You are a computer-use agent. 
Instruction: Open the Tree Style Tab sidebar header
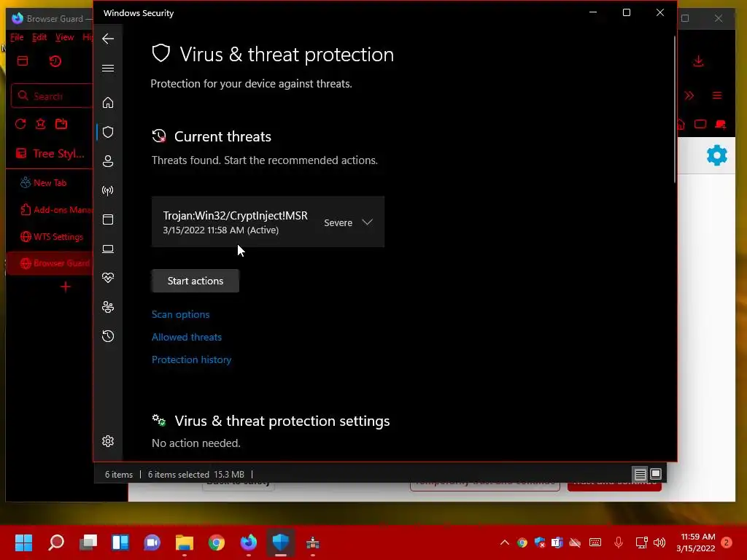(50, 153)
